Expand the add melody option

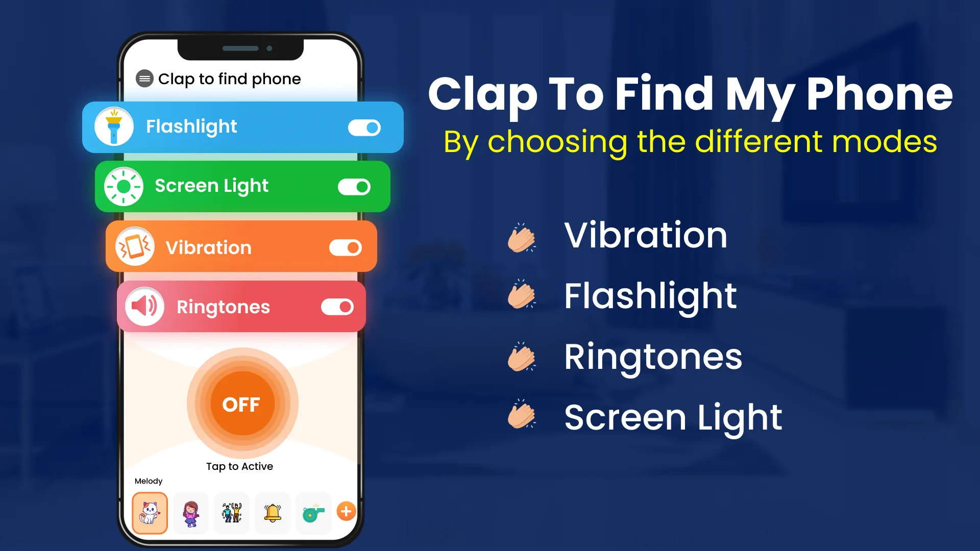(346, 511)
